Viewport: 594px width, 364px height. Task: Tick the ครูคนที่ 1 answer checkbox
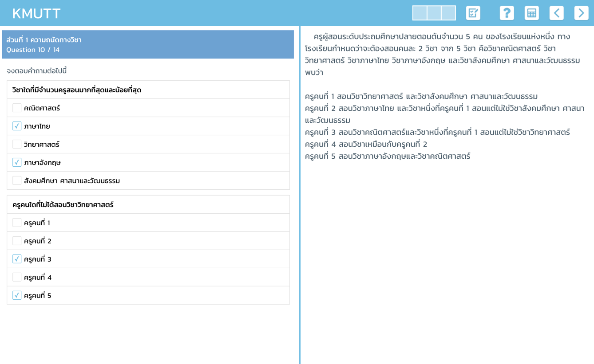[x=17, y=223]
